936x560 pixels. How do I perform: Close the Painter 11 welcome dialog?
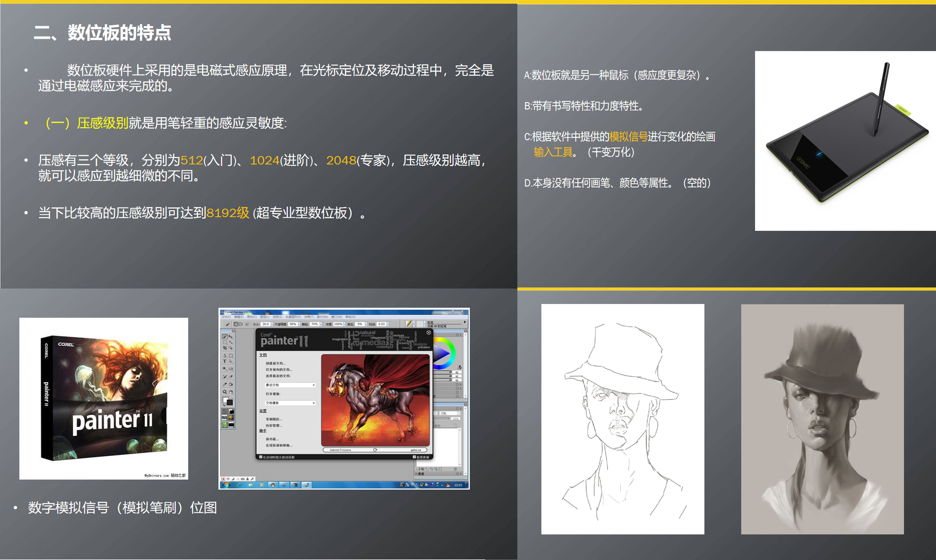[429, 333]
